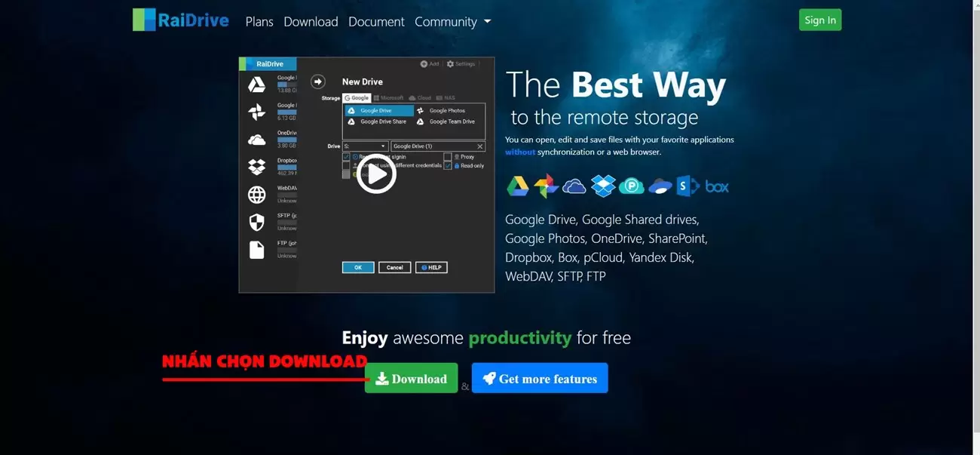The height and width of the screenshot is (455, 980).
Task: Click Cancel in the New Drive dialog
Action: (x=395, y=267)
